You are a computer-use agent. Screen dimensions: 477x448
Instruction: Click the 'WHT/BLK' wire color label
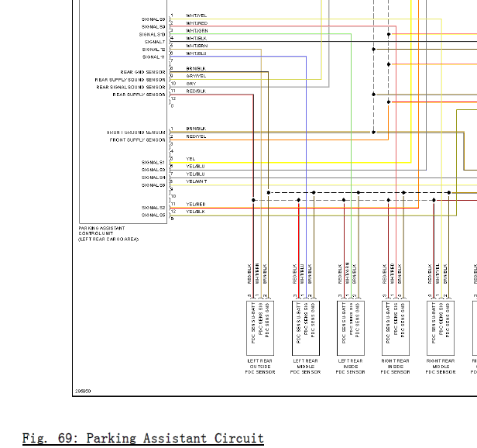coord(196,39)
